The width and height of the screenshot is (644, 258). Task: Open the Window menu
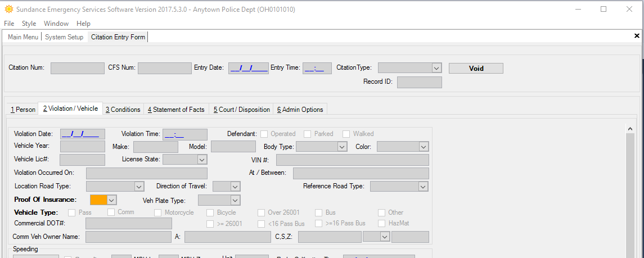(56, 24)
